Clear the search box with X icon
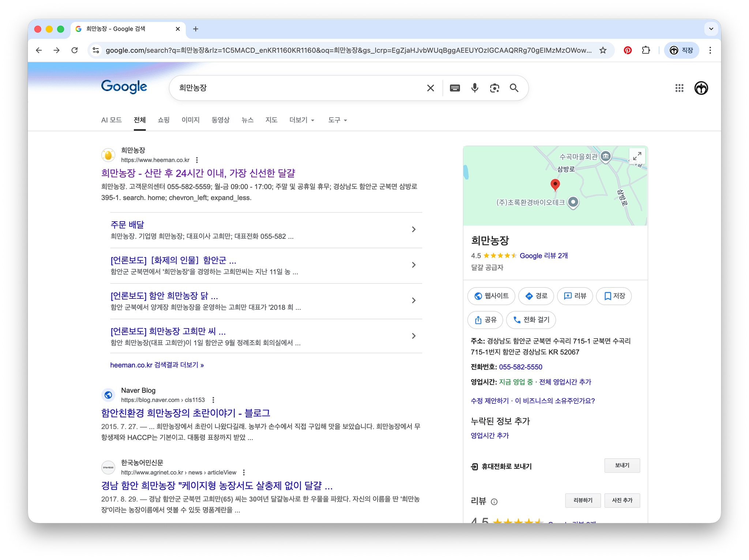The height and width of the screenshot is (560, 749). [430, 88]
